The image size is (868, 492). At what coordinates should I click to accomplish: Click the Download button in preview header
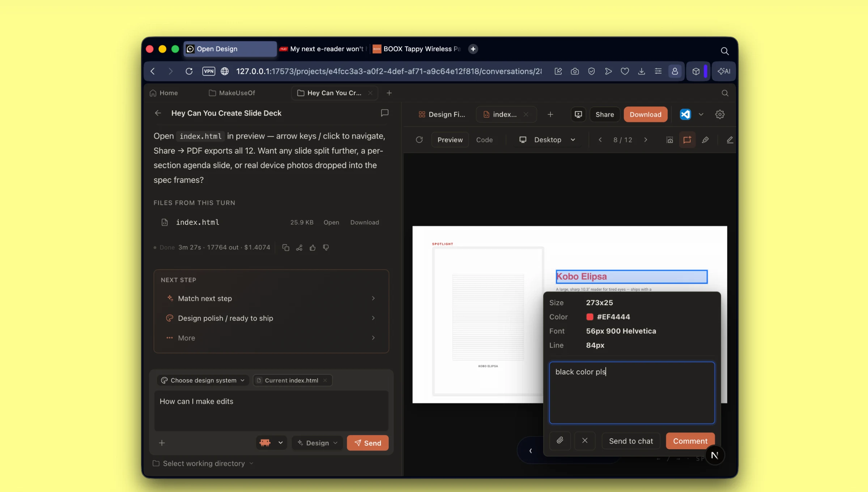(645, 114)
